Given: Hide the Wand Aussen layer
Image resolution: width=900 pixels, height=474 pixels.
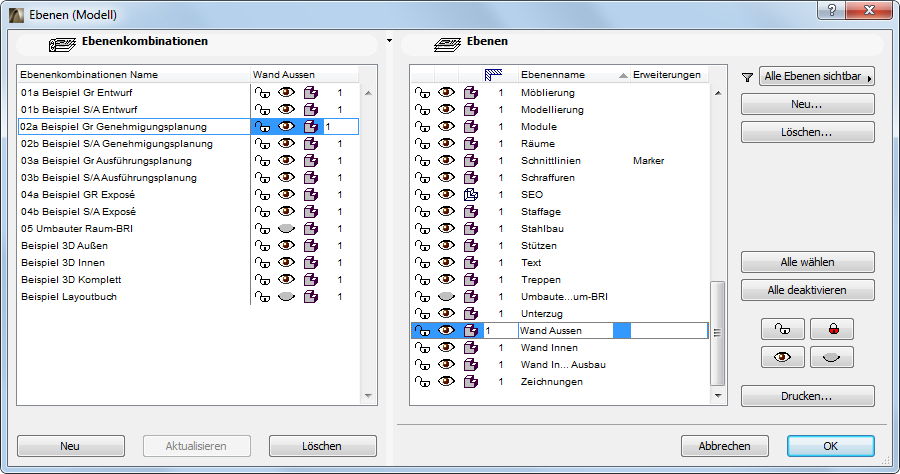Looking at the screenshot, I should [x=446, y=330].
